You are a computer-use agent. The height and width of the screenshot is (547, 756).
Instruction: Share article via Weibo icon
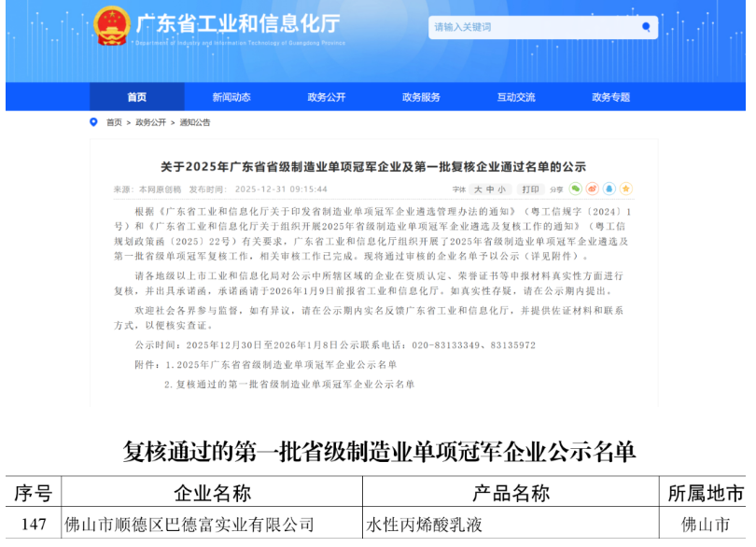tap(593, 189)
